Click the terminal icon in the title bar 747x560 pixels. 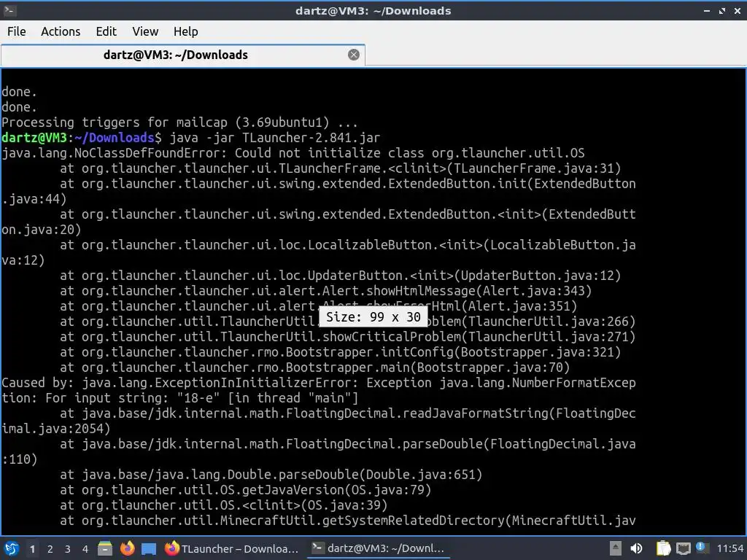[x=10, y=10]
